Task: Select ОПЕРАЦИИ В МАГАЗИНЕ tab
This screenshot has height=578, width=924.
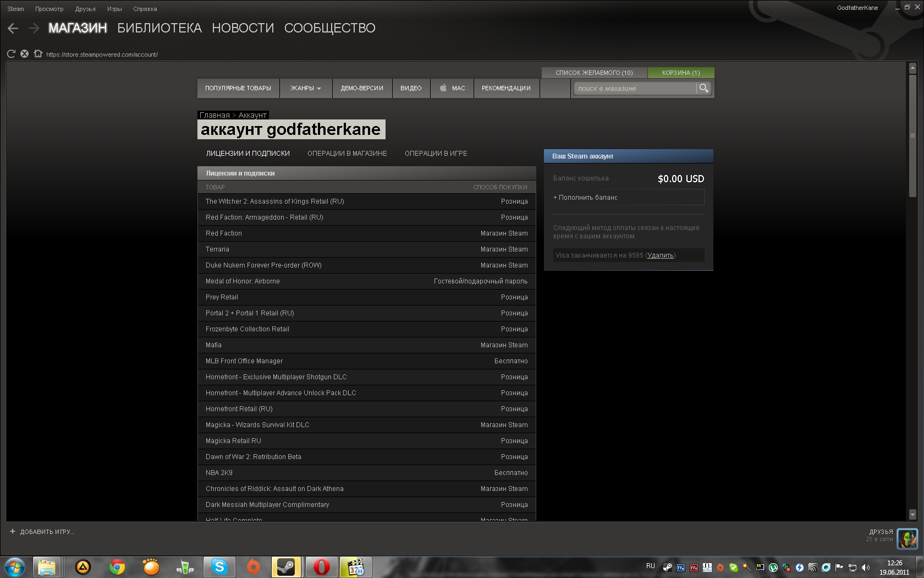Action: [x=347, y=154]
